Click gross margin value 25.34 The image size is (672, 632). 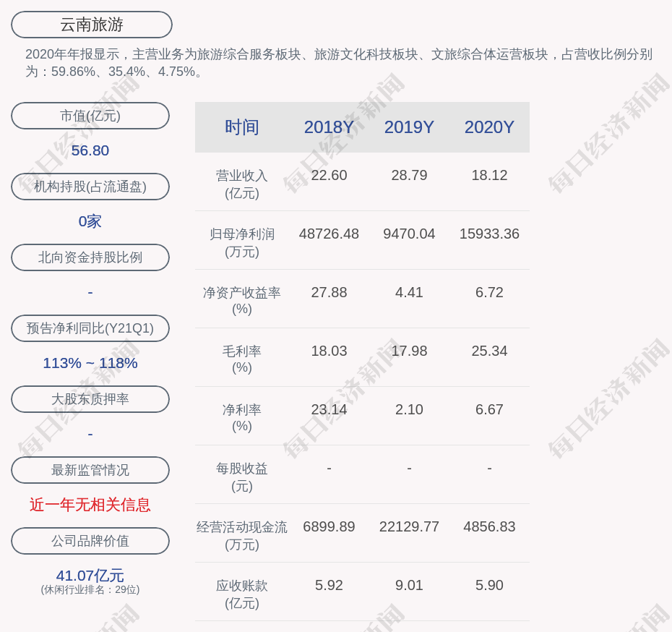point(489,351)
